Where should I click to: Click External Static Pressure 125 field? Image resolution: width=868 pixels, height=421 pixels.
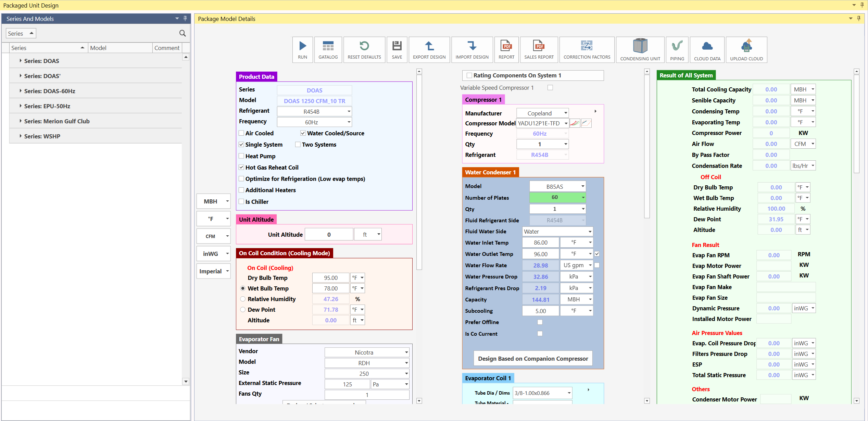pyautogui.click(x=347, y=384)
